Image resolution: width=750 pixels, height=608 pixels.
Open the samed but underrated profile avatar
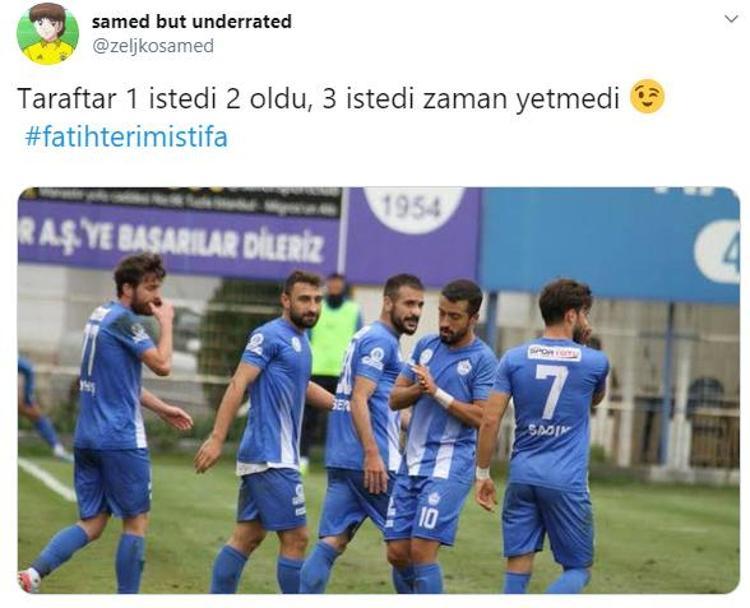pyautogui.click(x=47, y=33)
